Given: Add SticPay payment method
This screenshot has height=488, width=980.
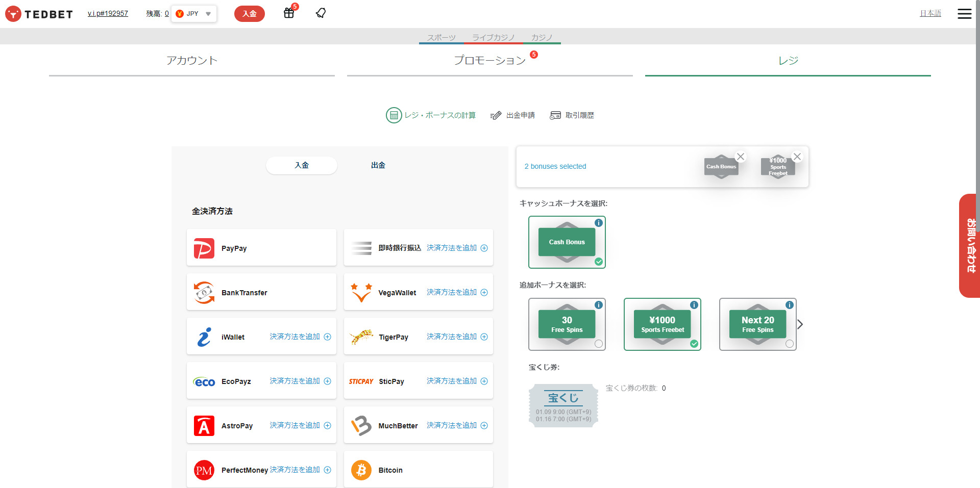Looking at the screenshot, I should pyautogui.click(x=457, y=381).
